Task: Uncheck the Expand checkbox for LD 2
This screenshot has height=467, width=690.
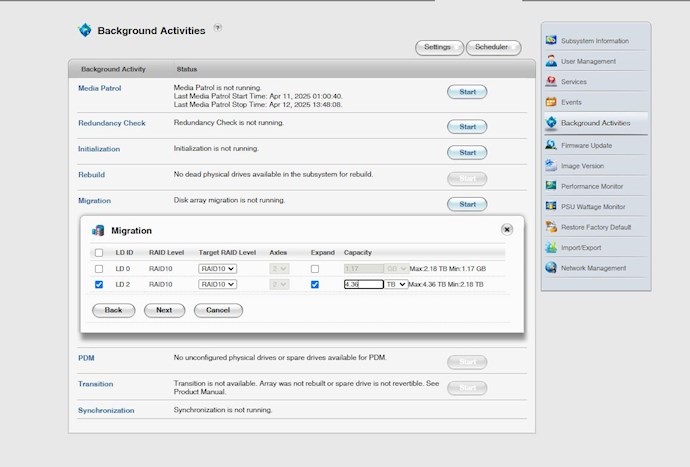Action: pos(315,284)
